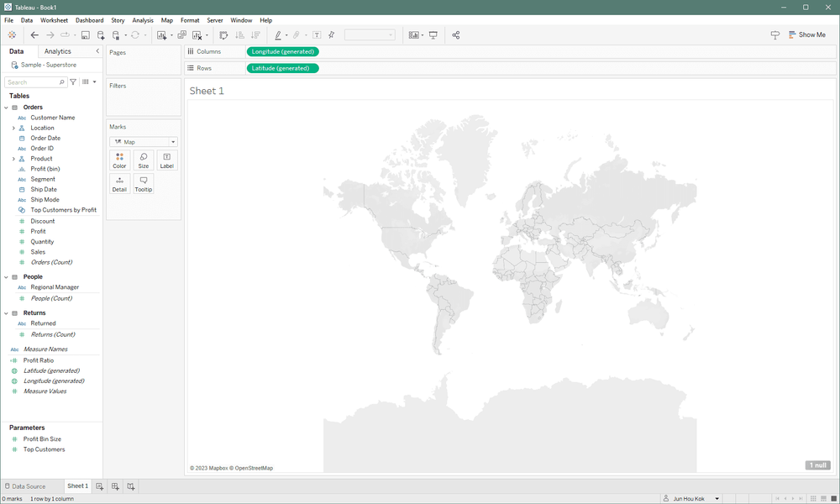This screenshot has width=840, height=504.
Task: Click the New Story tab icon
Action: [x=131, y=486]
